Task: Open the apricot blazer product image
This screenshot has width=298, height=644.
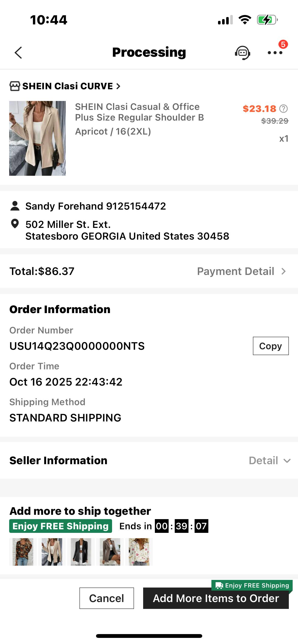Action: [x=37, y=138]
